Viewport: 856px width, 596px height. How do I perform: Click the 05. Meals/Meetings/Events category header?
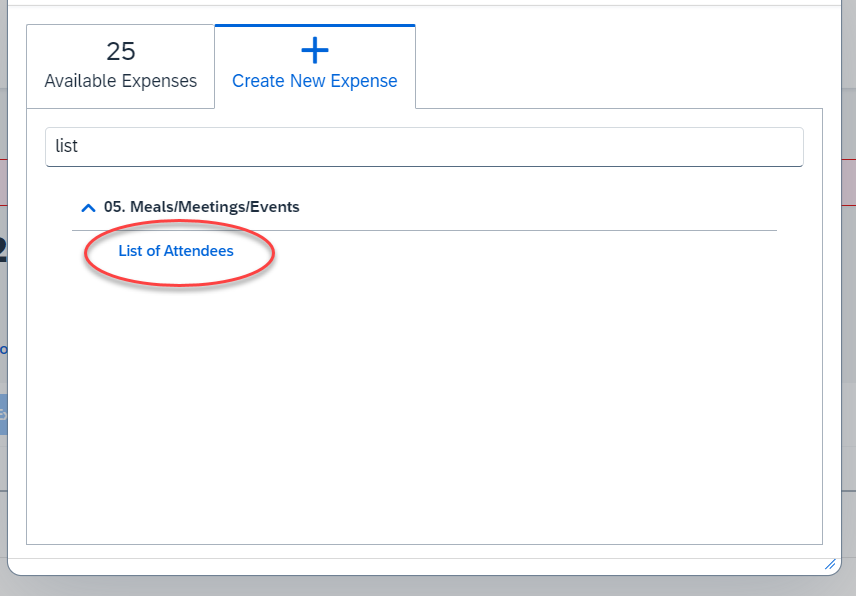[x=201, y=207]
